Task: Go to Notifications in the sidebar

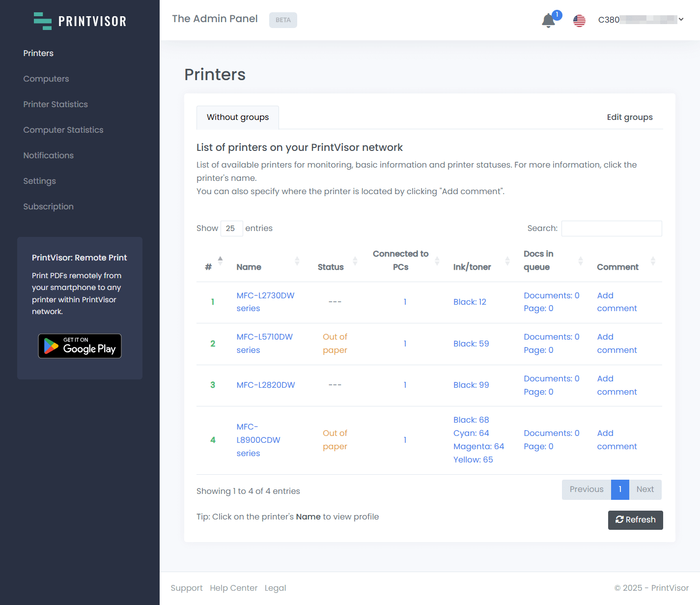Action: coord(48,155)
